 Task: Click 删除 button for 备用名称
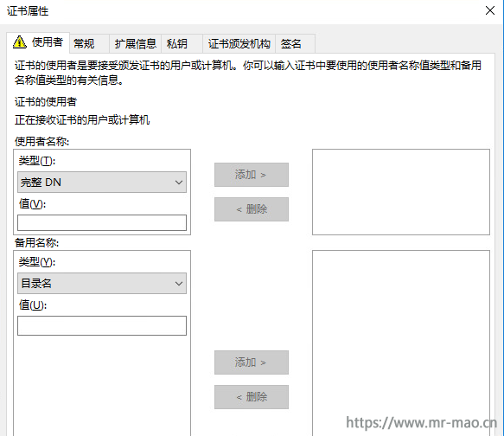(252, 397)
